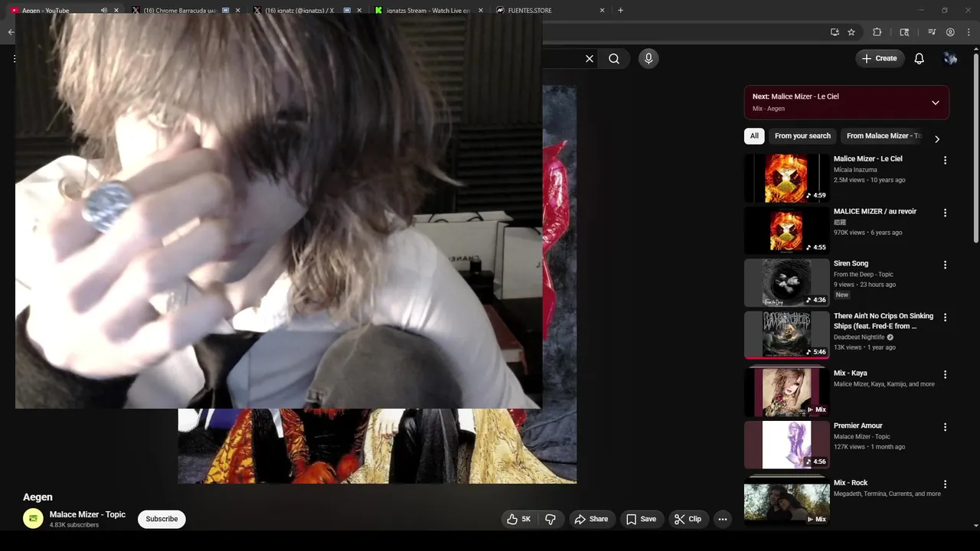
Task: Open options for There Ain't No Crips video
Action: [x=945, y=317]
